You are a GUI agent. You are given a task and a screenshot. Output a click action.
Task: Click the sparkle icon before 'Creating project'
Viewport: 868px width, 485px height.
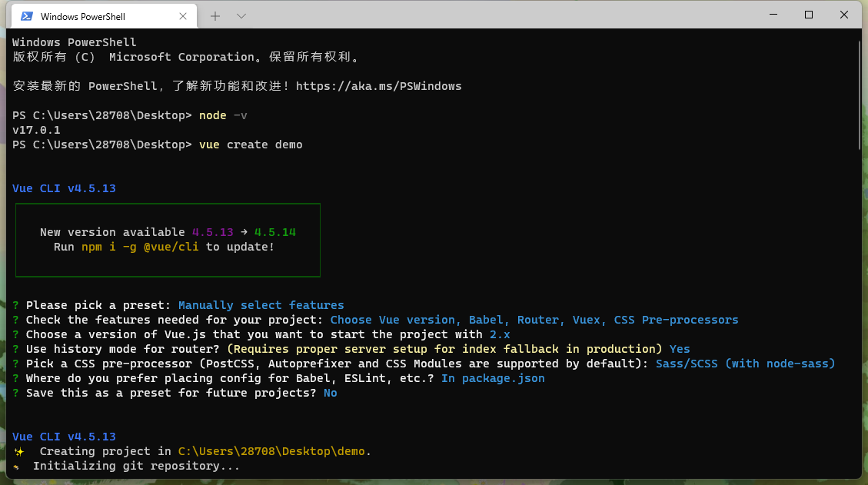(18, 452)
